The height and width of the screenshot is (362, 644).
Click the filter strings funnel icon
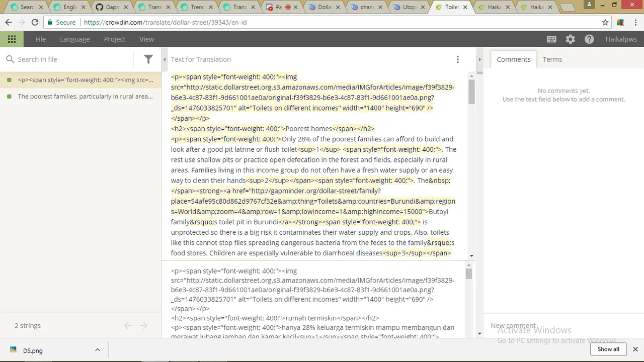pos(148,59)
